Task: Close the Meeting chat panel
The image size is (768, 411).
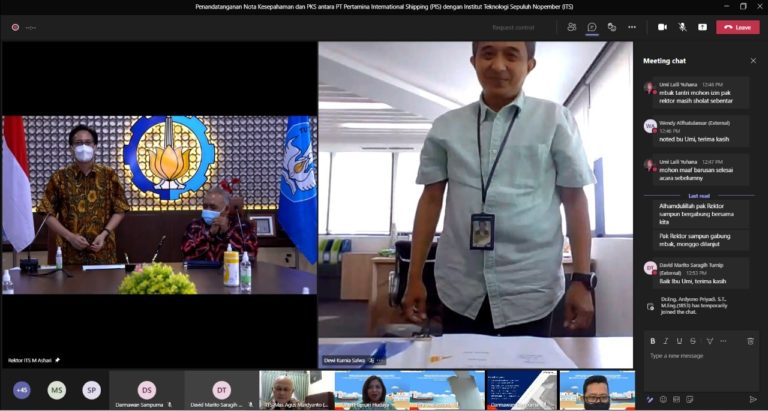Action: (753, 61)
